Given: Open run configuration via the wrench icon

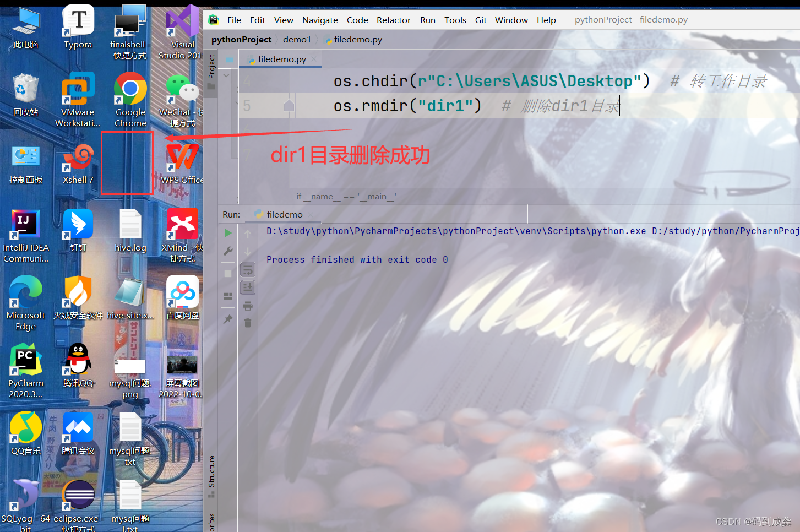Looking at the screenshot, I should (x=228, y=251).
